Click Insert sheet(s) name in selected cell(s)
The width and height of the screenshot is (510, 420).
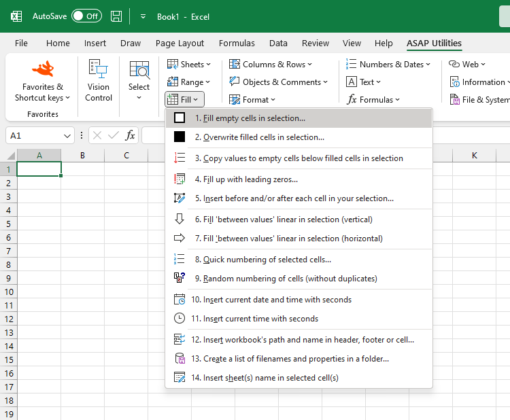click(x=271, y=378)
